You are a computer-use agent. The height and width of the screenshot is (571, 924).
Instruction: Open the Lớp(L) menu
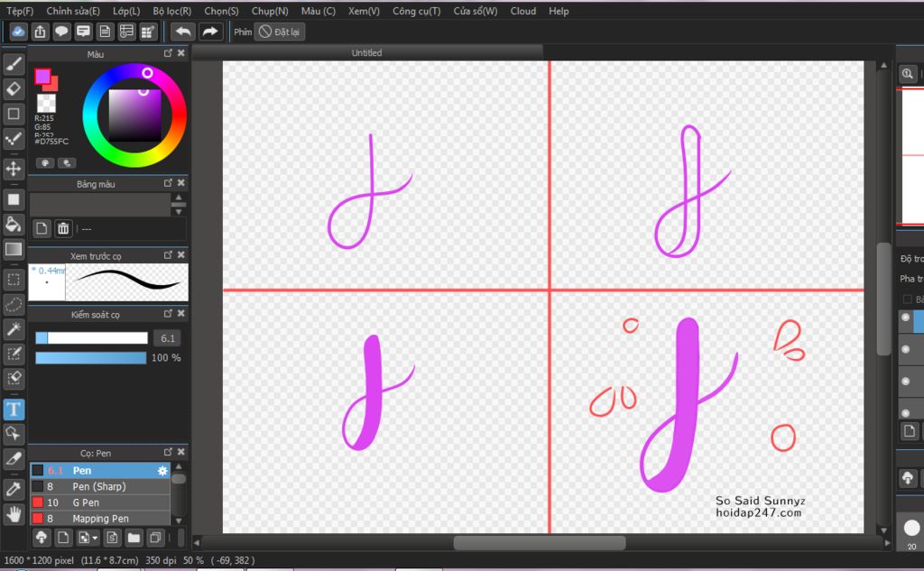[x=126, y=11]
